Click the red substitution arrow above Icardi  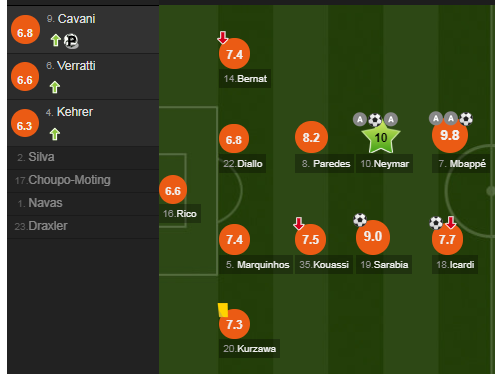(x=451, y=222)
